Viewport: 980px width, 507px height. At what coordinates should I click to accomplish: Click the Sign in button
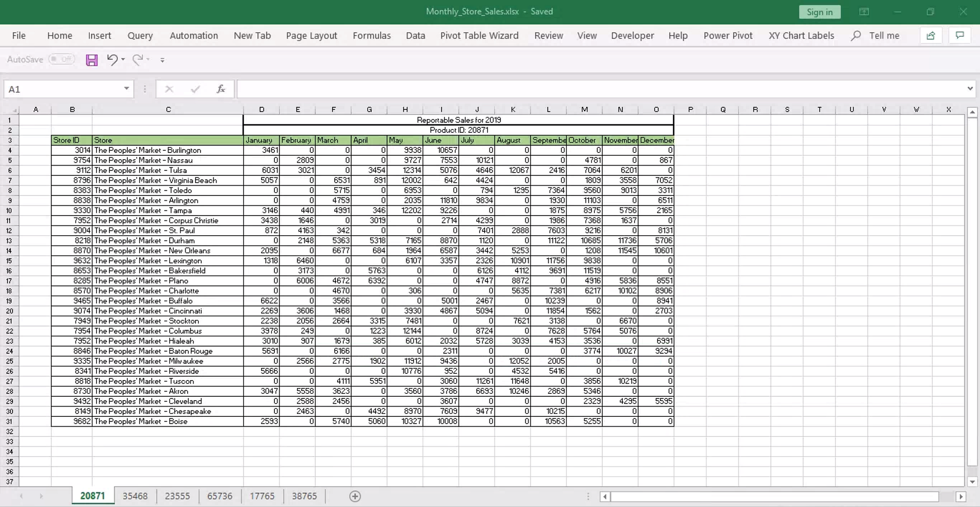(820, 12)
